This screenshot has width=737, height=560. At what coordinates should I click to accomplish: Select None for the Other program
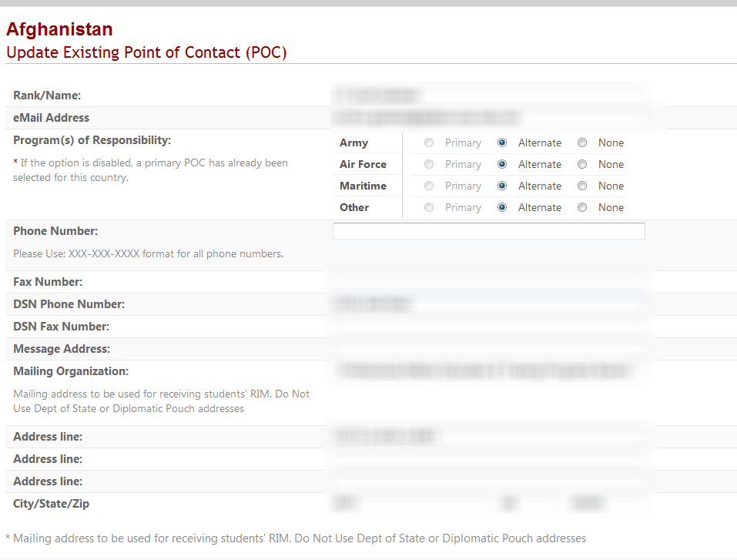coord(582,207)
